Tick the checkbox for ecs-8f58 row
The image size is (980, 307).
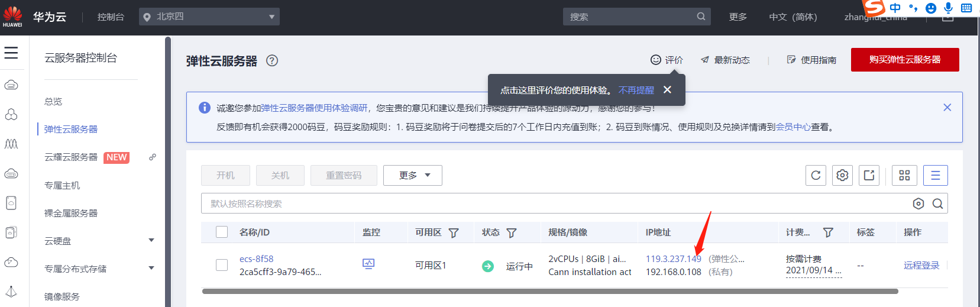click(222, 265)
